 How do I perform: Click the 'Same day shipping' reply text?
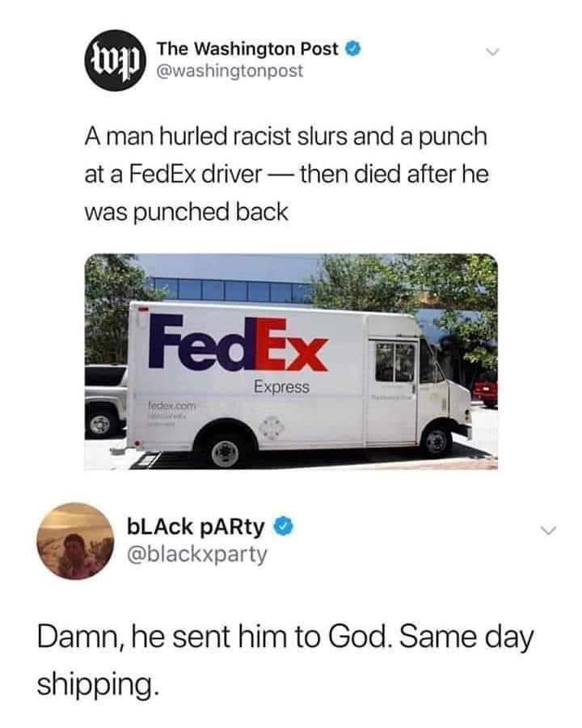(285, 660)
